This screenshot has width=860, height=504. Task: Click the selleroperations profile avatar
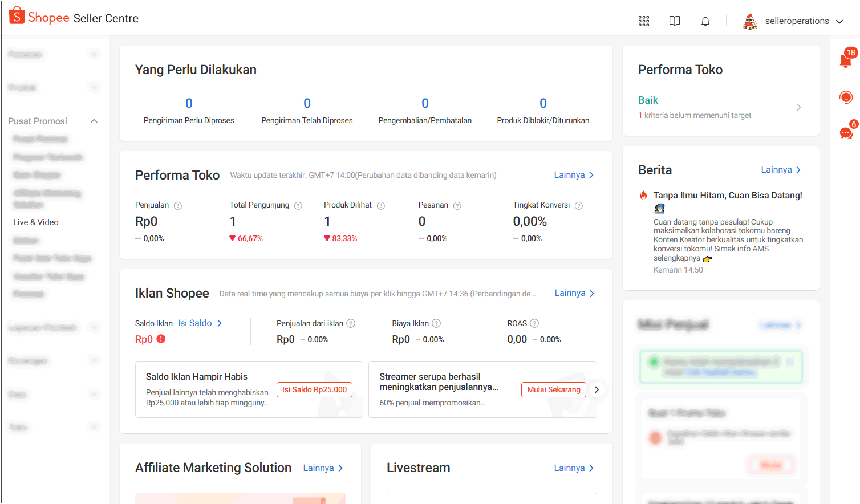(750, 21)
